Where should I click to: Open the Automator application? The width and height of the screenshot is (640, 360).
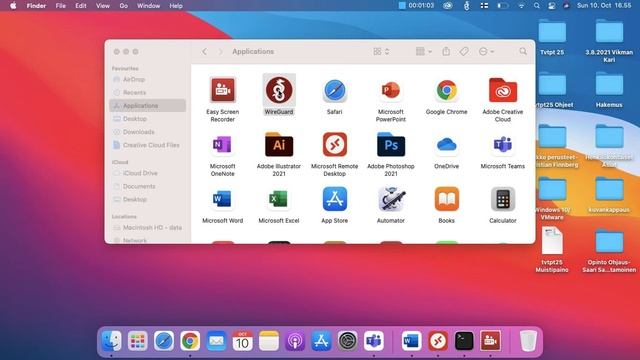tap(391, 199)
